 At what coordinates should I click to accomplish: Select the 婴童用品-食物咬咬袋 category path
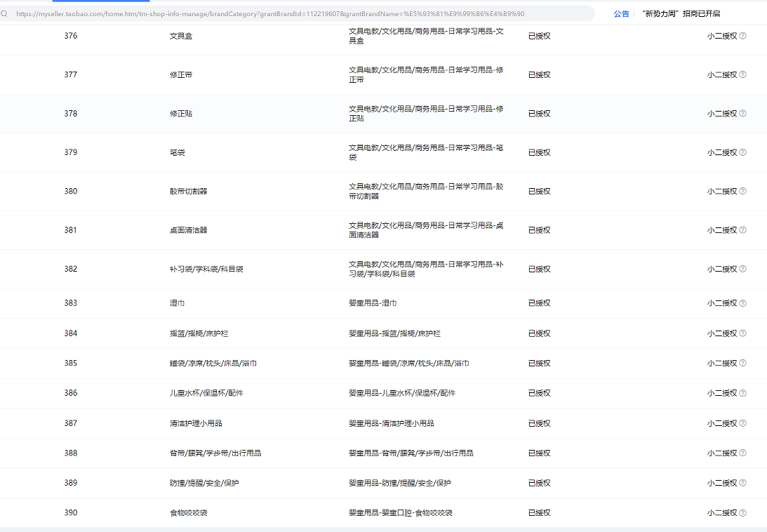(400, 513)
